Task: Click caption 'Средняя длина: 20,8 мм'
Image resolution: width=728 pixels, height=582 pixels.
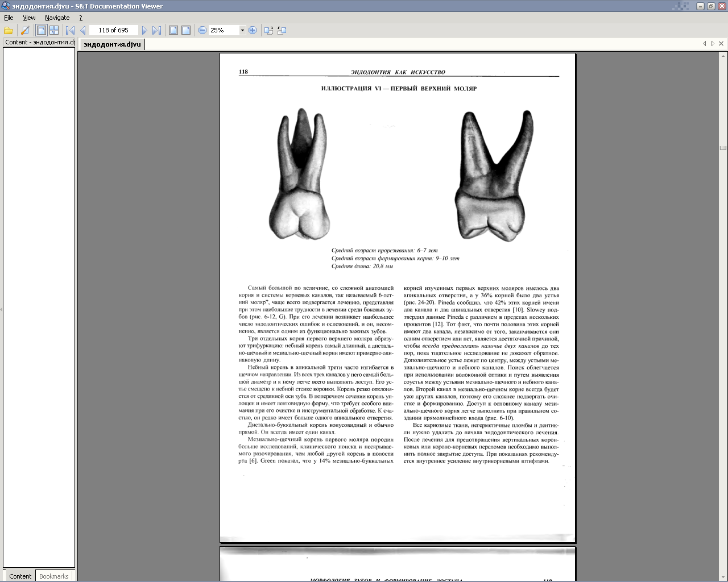Action: pyautogui.click(x=362, y=266)
